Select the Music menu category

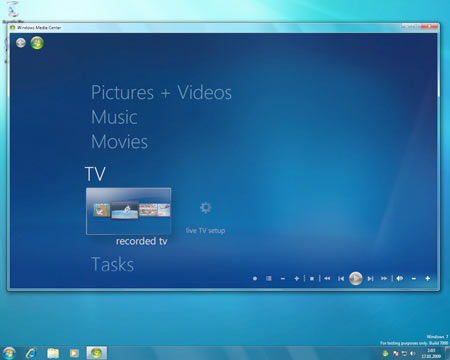114,117
